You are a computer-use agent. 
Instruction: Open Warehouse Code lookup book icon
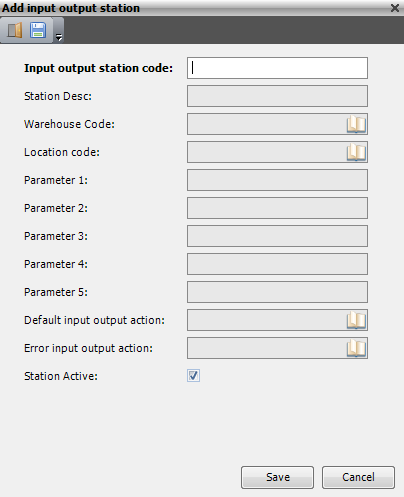(356, 124)
